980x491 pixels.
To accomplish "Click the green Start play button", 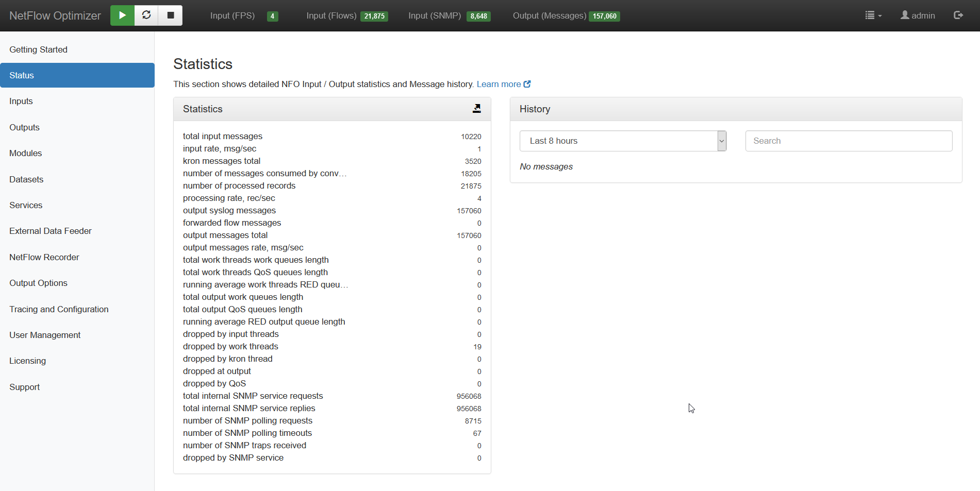I will click(x=122, y=15).
